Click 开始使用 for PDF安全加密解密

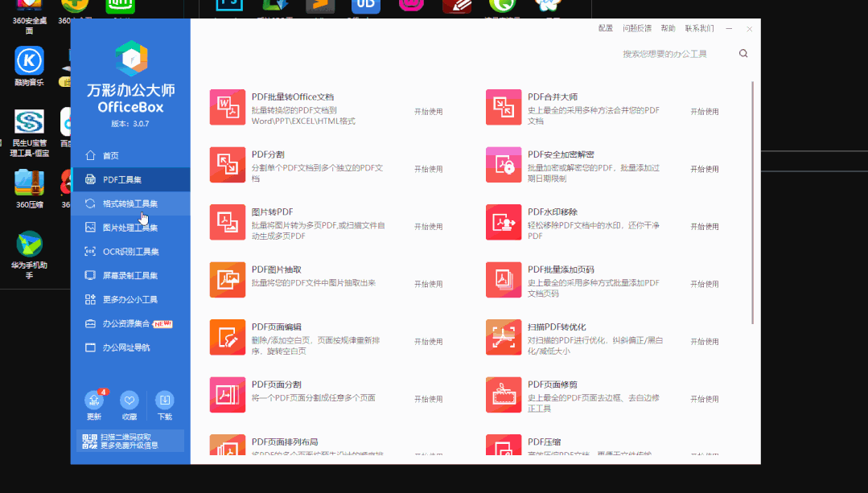click(x=705, y=169)
